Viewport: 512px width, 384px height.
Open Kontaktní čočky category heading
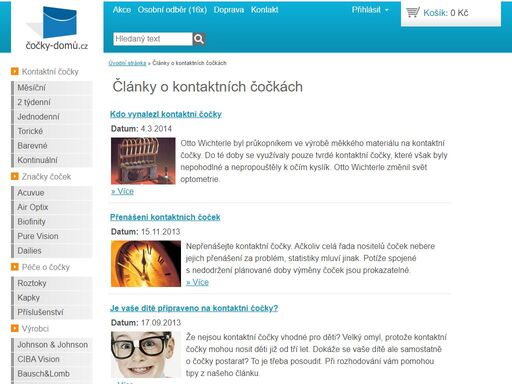click(50, 71)
